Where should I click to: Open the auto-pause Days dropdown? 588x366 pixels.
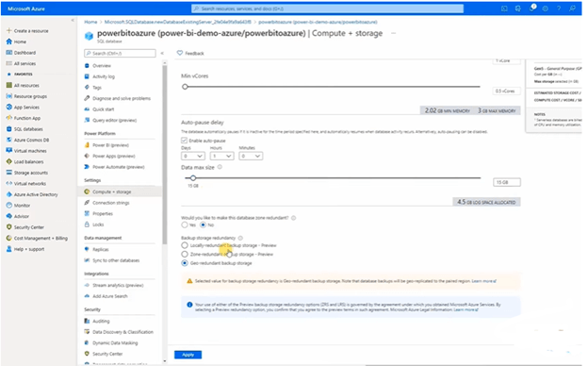193,156
